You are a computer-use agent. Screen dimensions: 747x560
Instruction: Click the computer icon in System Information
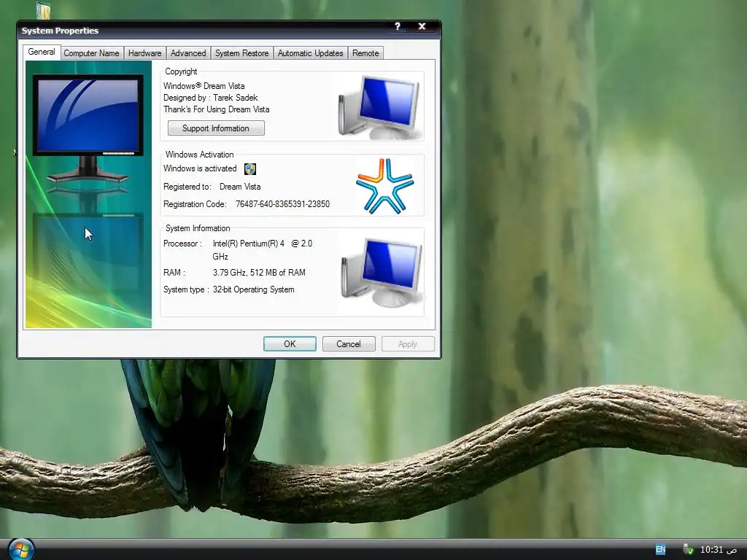382,273
